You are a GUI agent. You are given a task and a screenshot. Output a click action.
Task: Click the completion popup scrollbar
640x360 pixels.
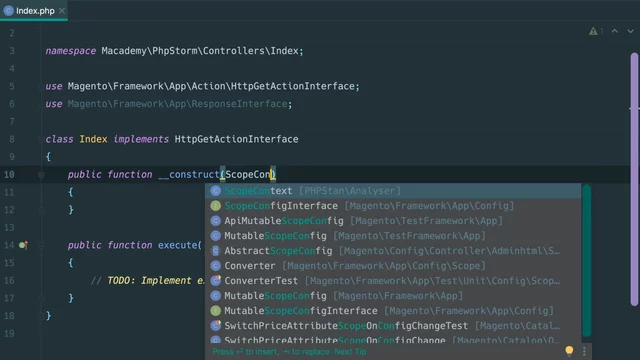587,260
